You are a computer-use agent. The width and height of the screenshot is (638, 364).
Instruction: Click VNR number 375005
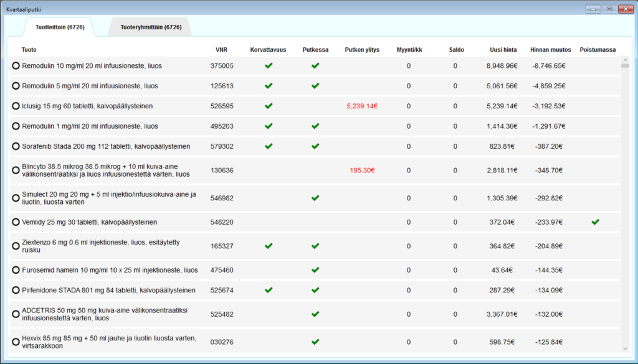pyautogui.click(x=222, y=66)
